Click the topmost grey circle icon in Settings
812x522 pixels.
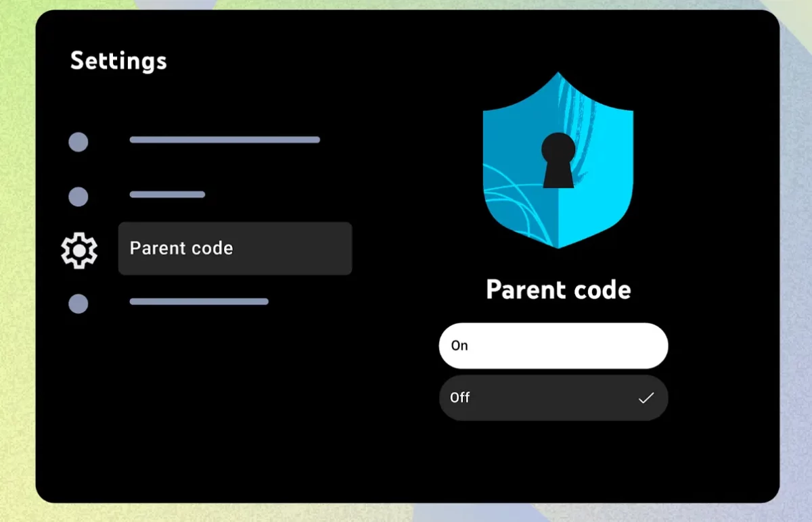pos(78,142)
